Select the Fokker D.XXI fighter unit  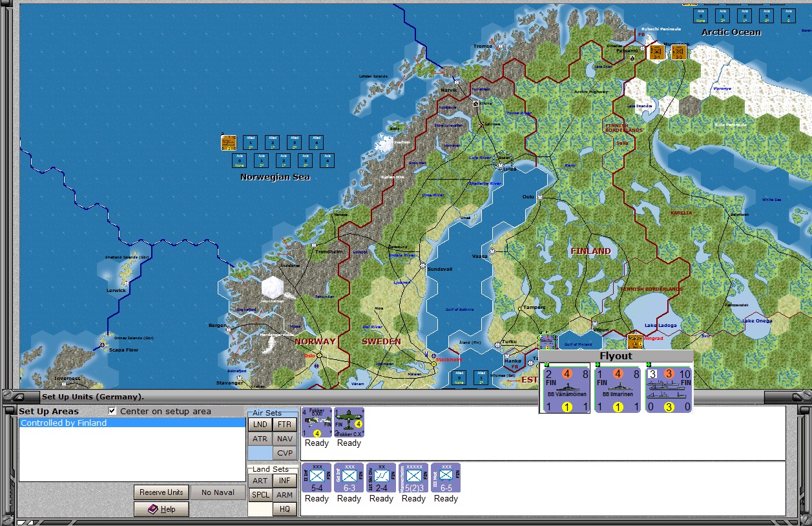317,423
